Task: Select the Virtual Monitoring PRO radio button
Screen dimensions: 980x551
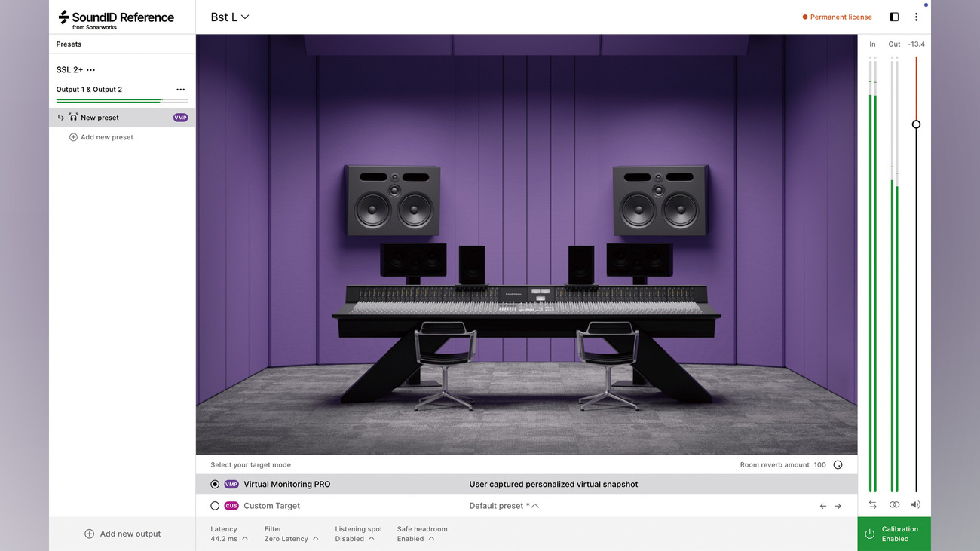Action: tap(215, 485)
